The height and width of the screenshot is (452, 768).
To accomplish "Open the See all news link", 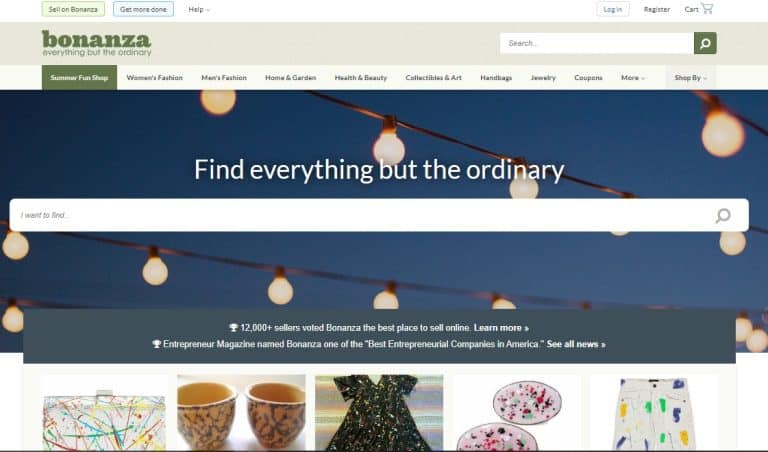I will 576,344.
